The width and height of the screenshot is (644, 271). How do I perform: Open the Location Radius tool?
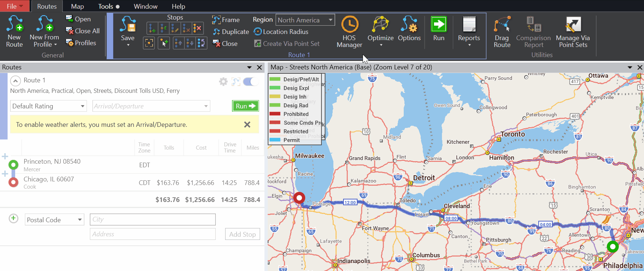(281, 32)
